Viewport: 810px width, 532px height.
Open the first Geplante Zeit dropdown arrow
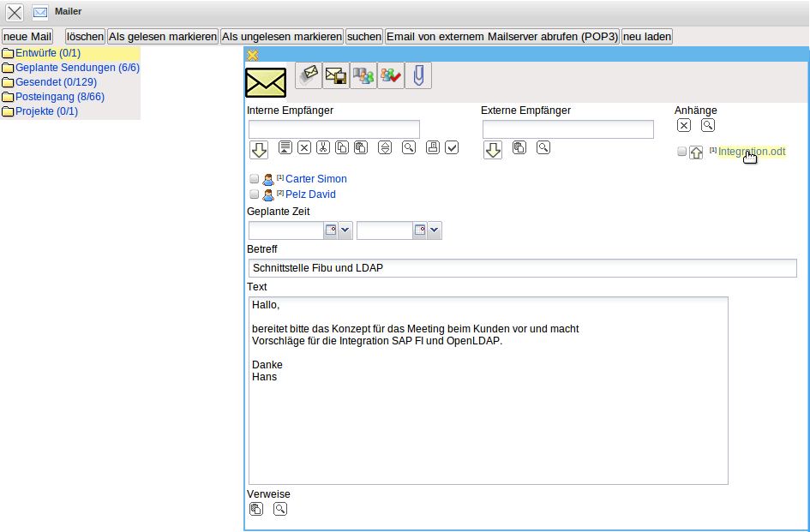point(345,230)
